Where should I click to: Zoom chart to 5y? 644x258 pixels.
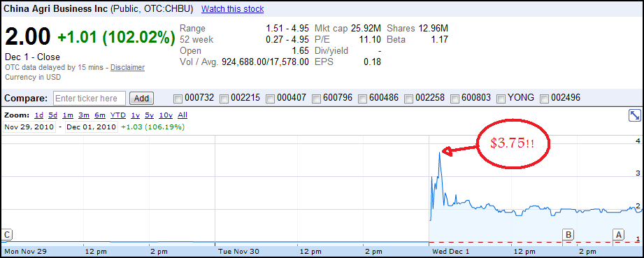149,115
